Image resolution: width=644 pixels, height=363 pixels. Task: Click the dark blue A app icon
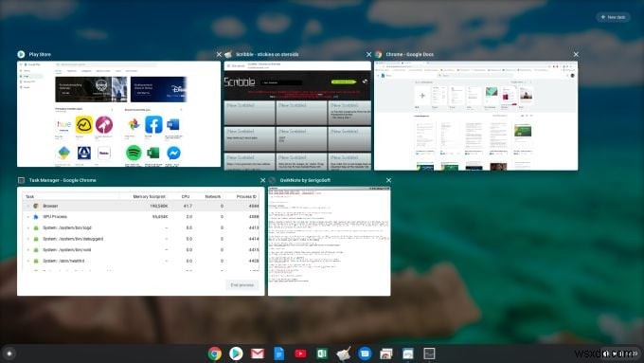[84, 153]
